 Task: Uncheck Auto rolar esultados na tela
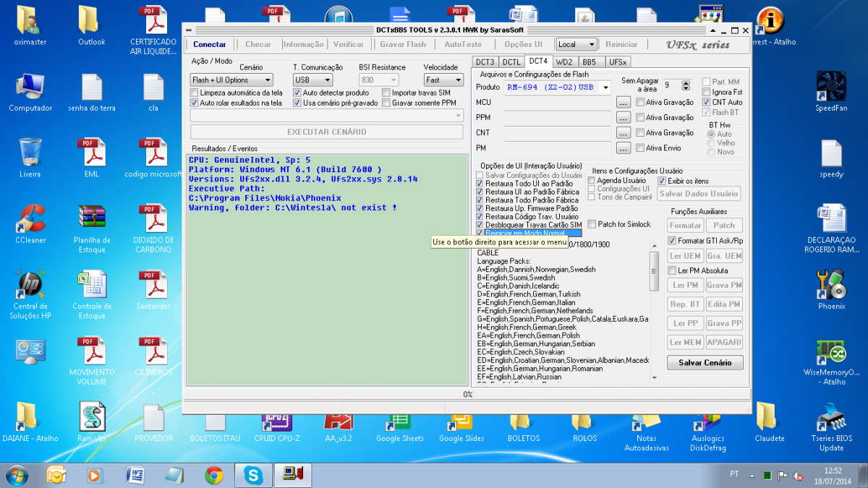[x=194, y=103]
